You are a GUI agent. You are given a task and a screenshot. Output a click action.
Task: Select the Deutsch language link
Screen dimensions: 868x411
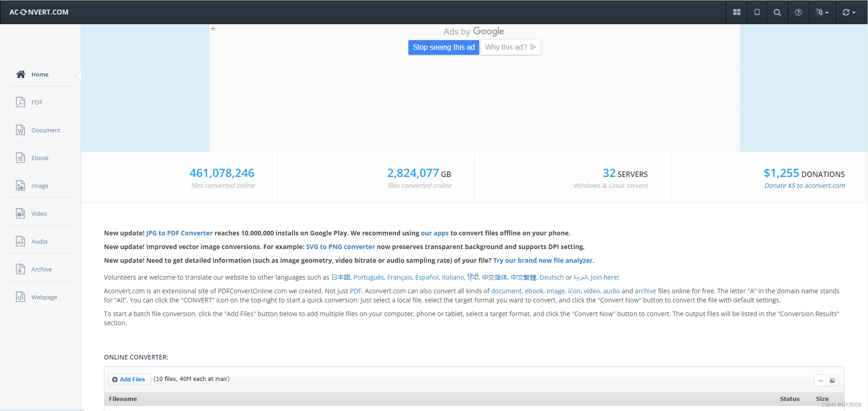[x=552, y=277]
